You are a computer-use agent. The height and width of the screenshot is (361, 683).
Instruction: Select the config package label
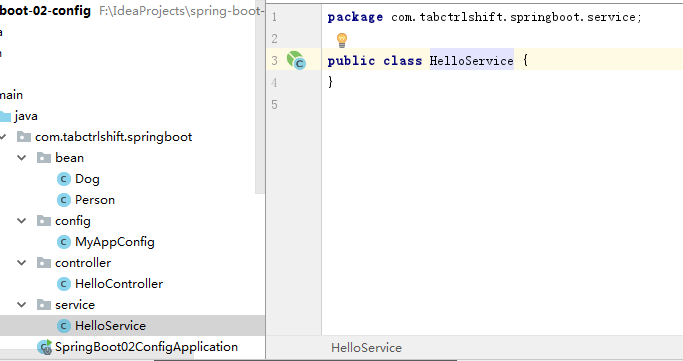(x=73, y=221)
